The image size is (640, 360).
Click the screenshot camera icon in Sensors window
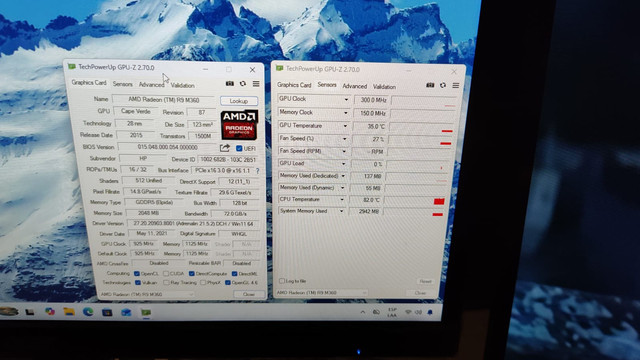tap(430, 85)
